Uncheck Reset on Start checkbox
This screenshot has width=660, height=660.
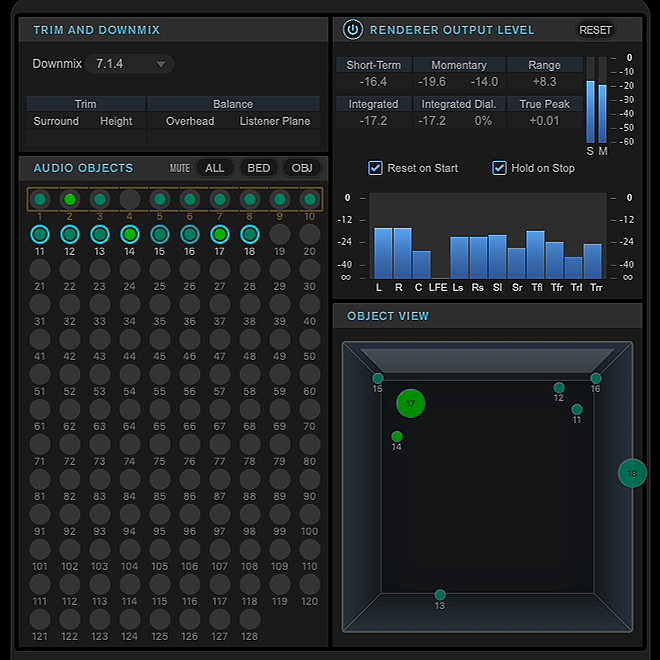pyautogui.click(x=375, y=168)
